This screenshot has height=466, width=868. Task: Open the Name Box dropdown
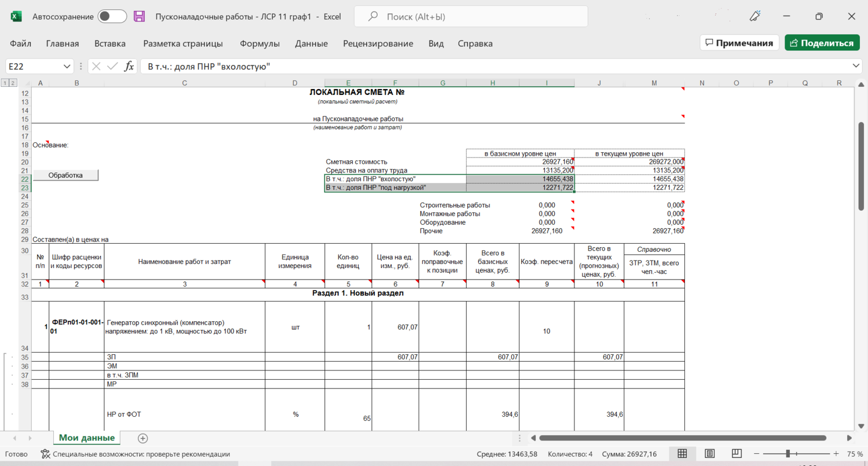(x=67, y=67)
